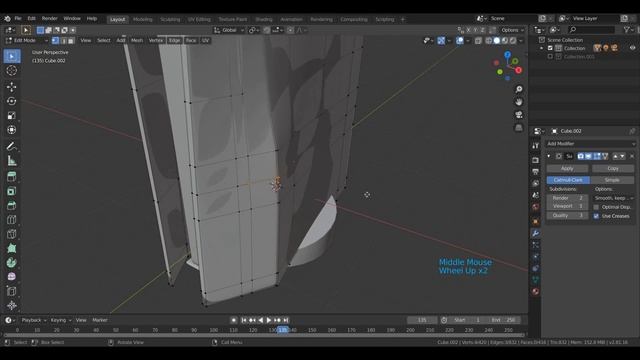Open the Edit Mode dropdown
This screenshot has width=640, height=360.
tap(27, 40)
